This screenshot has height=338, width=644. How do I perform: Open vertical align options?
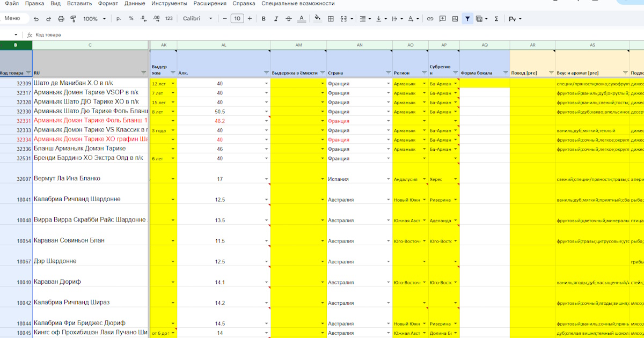click(380, 19)
